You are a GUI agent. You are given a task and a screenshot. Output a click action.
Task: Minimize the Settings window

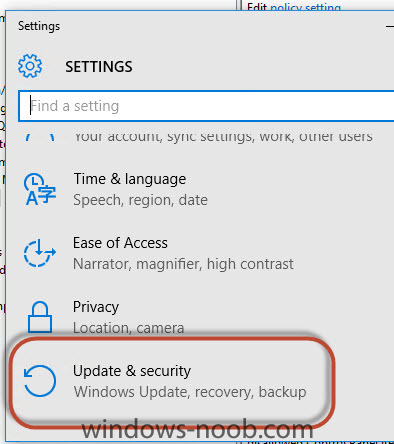(x=389, y=26)
